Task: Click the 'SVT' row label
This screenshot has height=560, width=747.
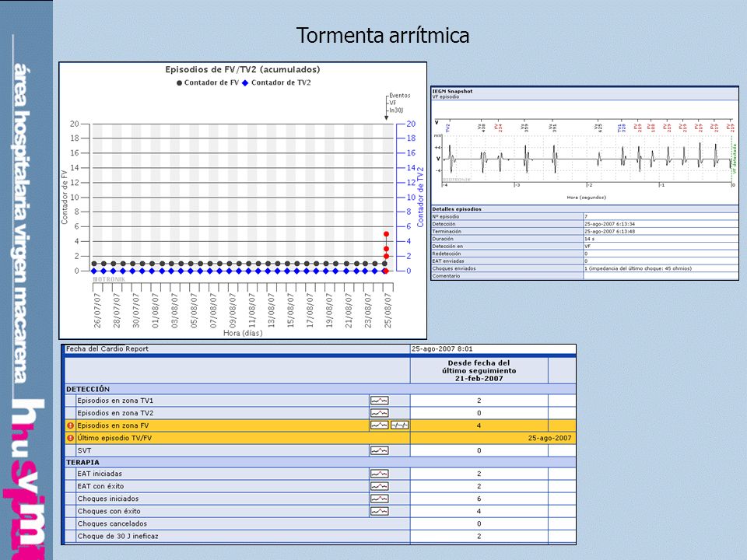Action: [x=84, y=450]
